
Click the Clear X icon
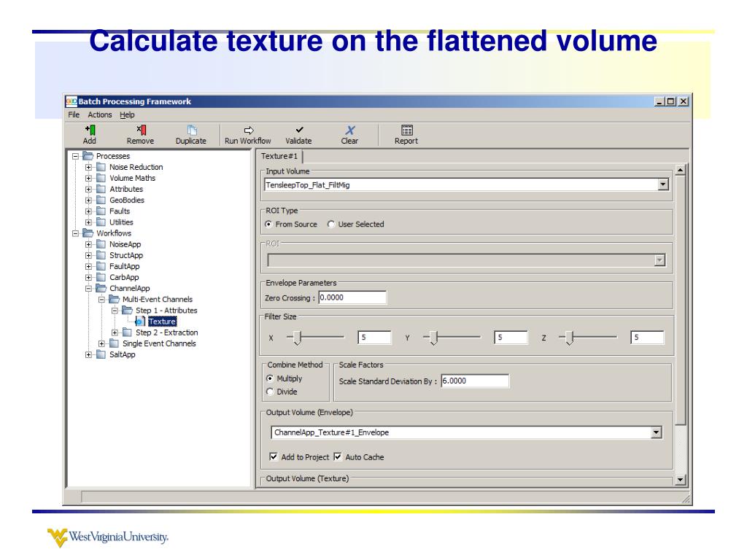point(350,130)
